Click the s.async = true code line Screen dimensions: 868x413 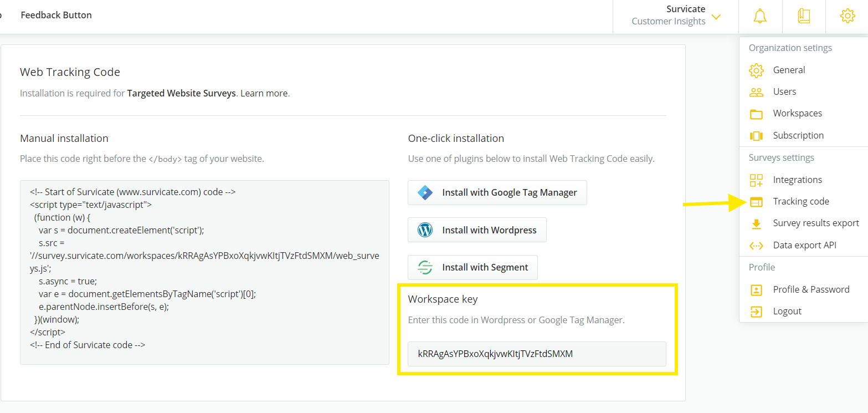tap(68, 281)
